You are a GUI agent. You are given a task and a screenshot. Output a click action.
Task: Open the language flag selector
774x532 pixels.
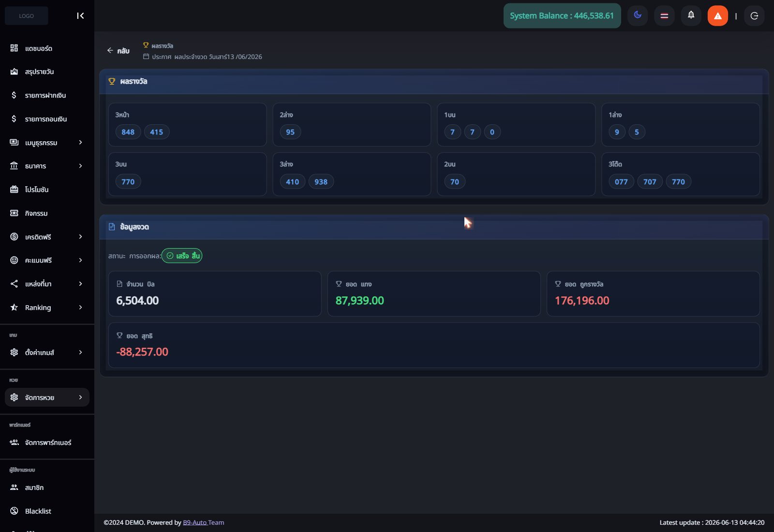point(664,16)
